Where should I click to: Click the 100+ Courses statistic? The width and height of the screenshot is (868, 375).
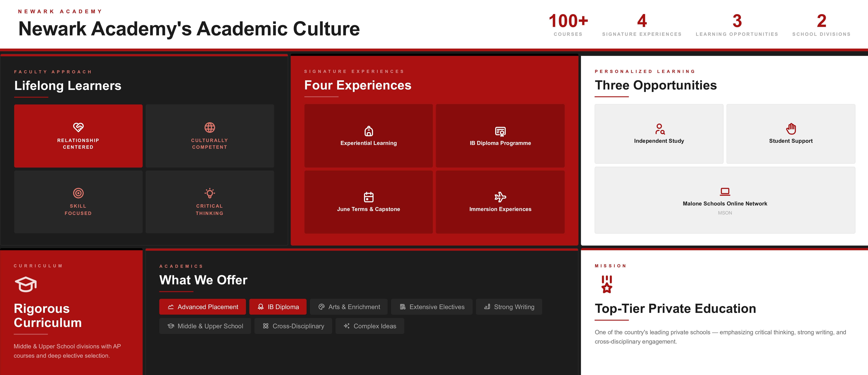pyautogui.click(x=568, y=25)
